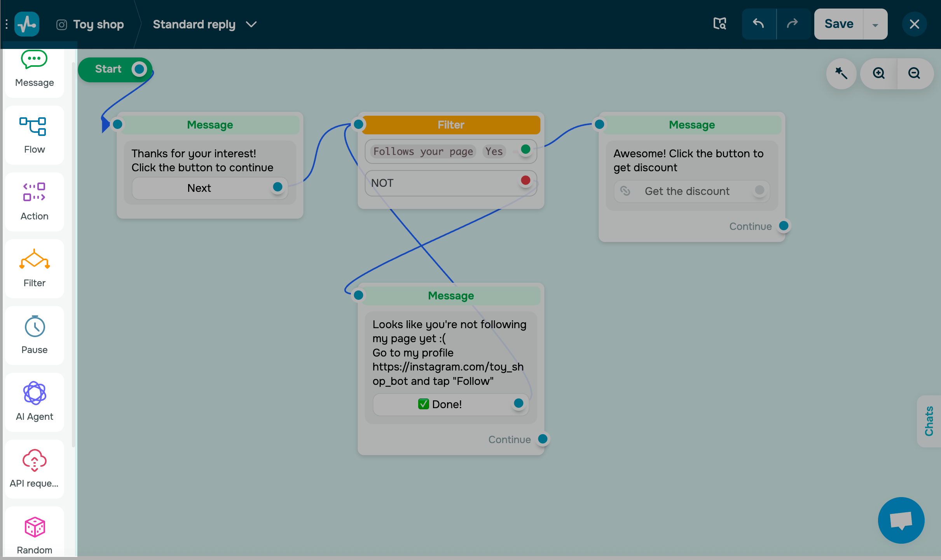
Task: Zoom in on the canvas
Action: tap(878, 73)
